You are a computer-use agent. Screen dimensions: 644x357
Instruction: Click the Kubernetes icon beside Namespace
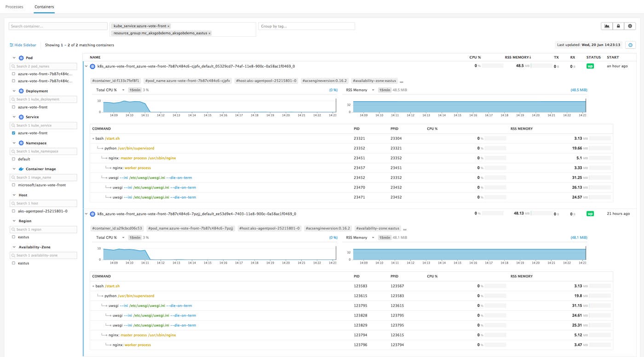coord(21,143)
